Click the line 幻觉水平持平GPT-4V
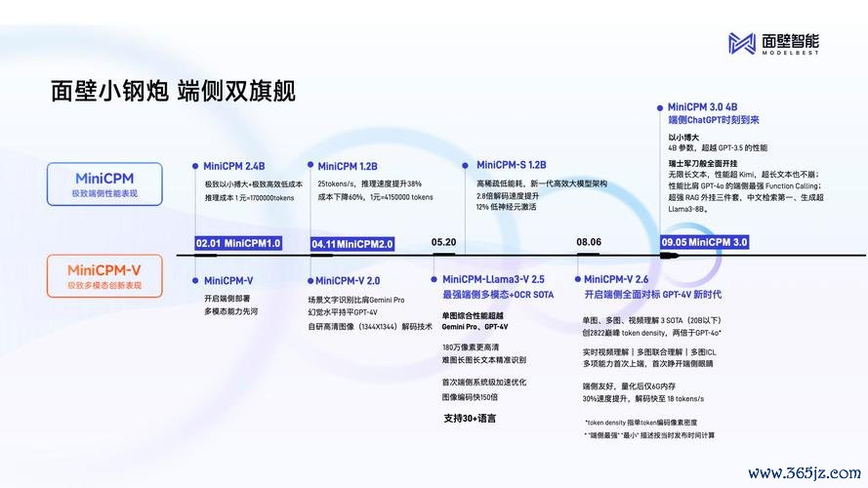 (342, 312)
